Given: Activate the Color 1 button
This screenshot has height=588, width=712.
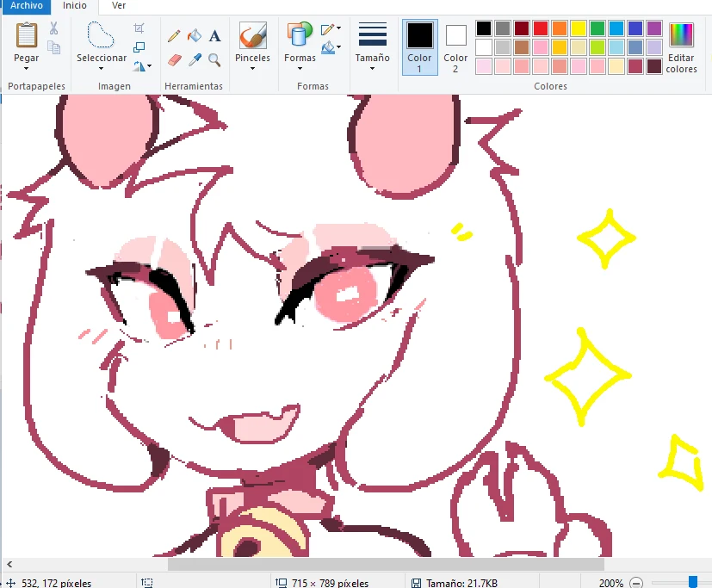Looking at the screenshot, I should 419,47.
